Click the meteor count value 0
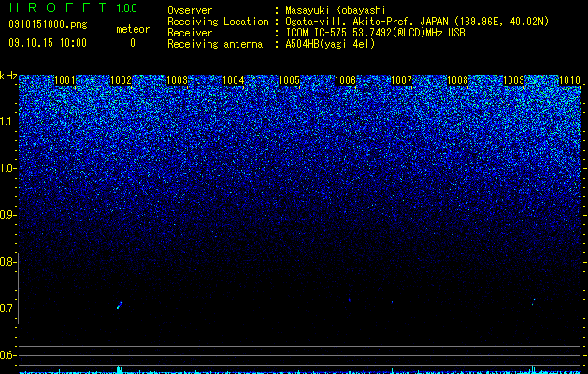588x374 pixels. click(x=133, y=43)
